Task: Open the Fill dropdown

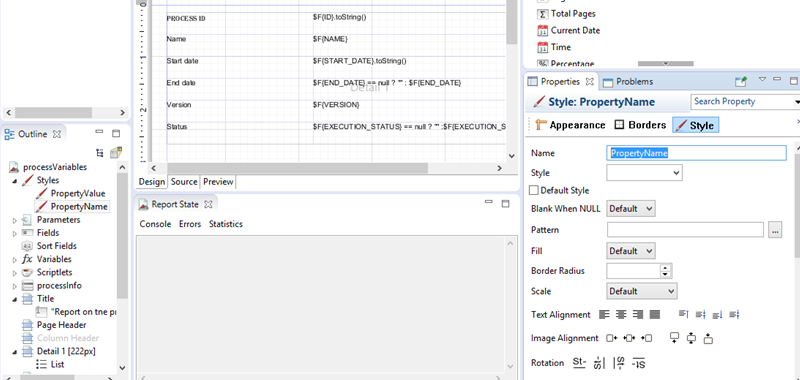Action: pyautogui.click(x=631, y=251)
